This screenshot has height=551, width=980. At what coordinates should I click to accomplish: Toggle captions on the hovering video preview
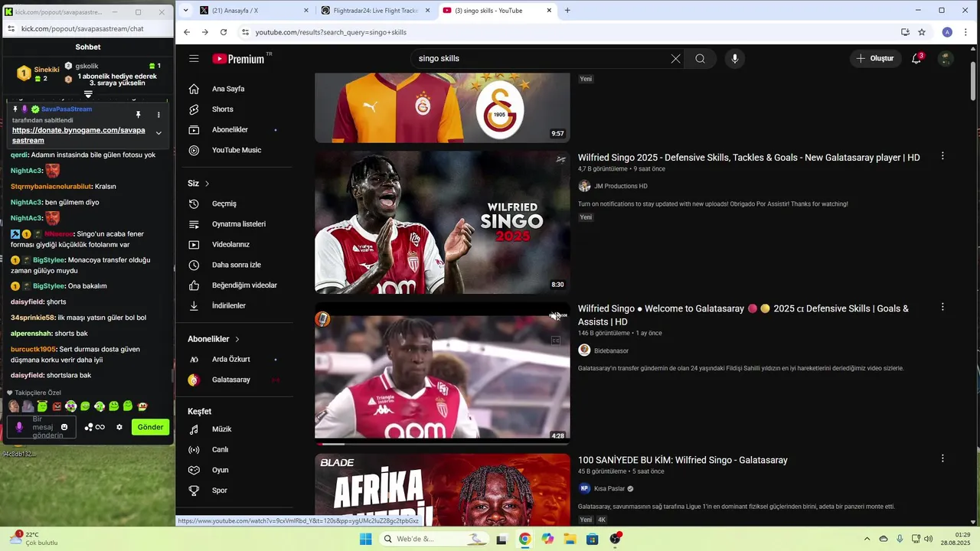556,341
